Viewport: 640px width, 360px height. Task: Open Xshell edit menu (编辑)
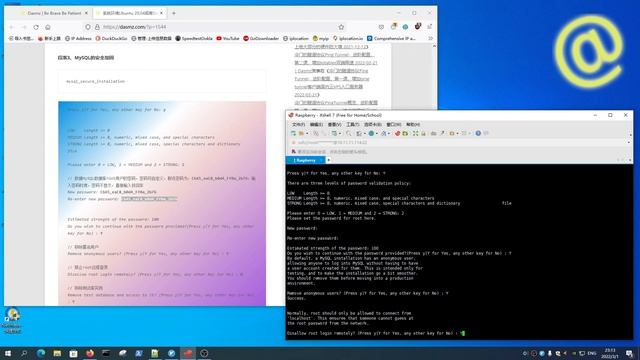316,124
